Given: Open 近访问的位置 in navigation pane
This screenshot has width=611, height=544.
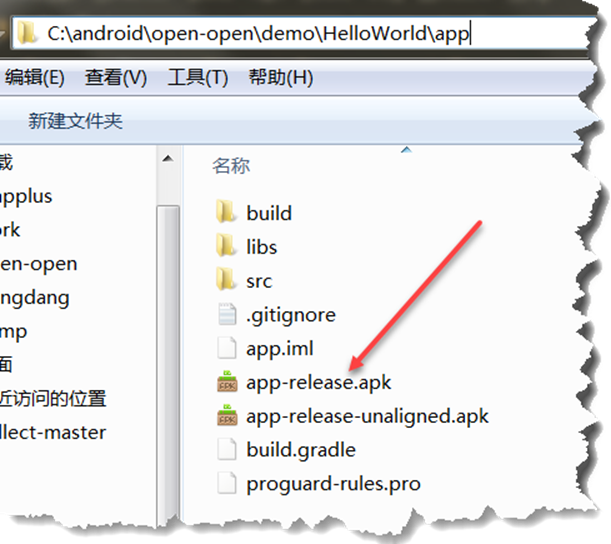Looking at the screenshot, I should 53,399.
